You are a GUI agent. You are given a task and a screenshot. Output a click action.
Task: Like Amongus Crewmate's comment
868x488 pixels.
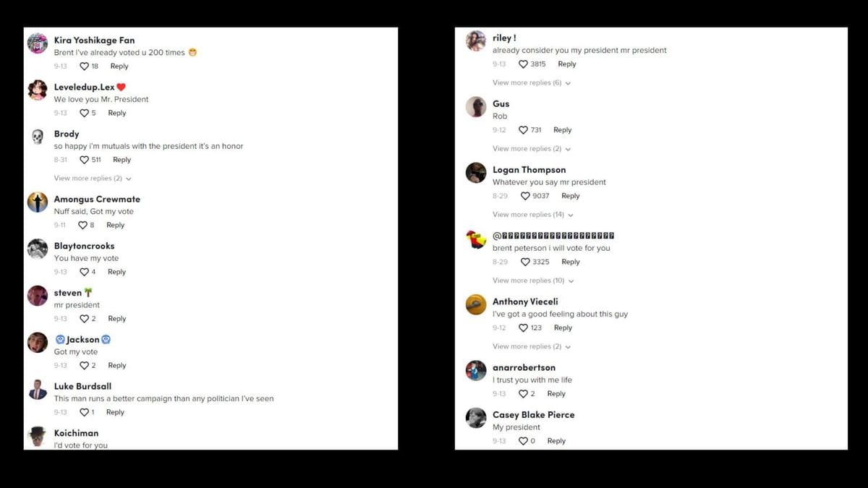tap(82, 225)
